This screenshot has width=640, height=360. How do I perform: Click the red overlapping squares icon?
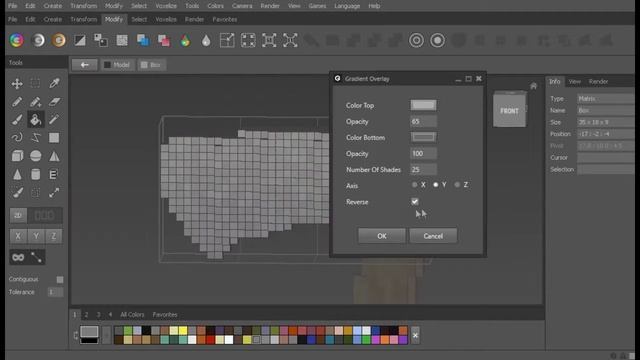point(164,40)
